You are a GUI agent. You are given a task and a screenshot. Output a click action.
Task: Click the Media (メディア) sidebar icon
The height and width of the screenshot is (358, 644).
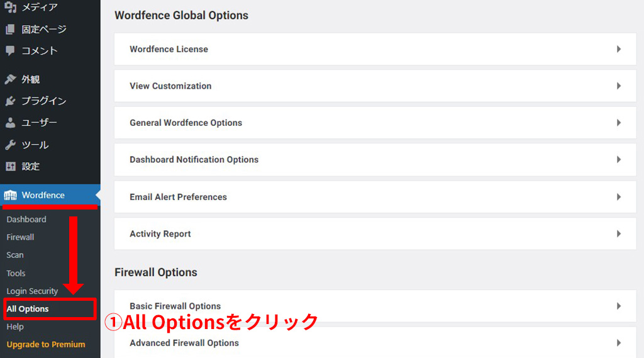pyautogui.click(x=11, y=8)
